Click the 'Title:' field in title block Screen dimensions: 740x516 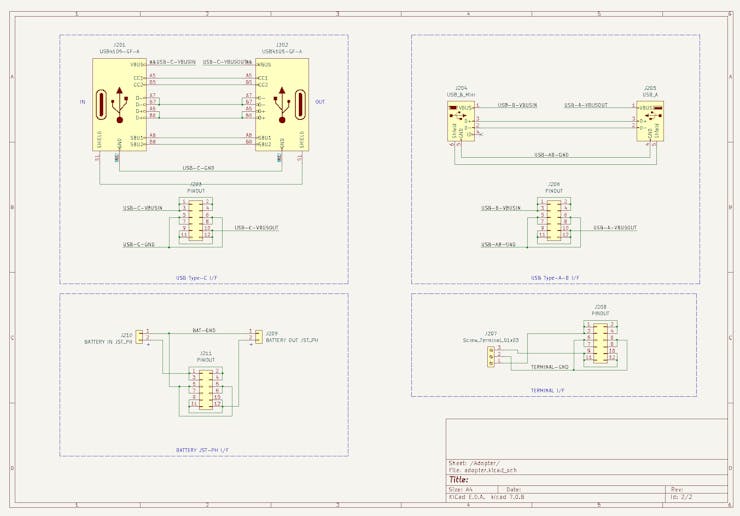click(459, 479)
